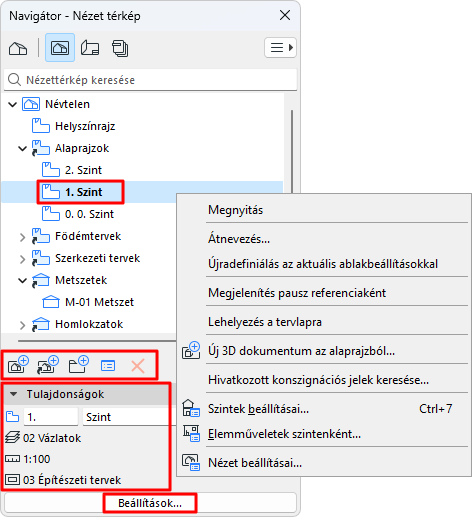Screen dimensions: 472x517
Task: Select M-01 Metszet in the tree
Action: click(99, 302)
